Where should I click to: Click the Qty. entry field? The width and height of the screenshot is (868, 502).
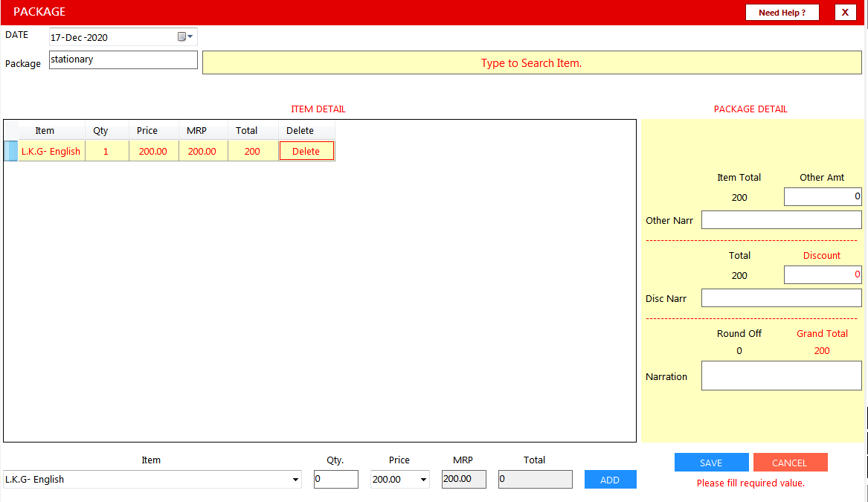(x=335, y=479)
